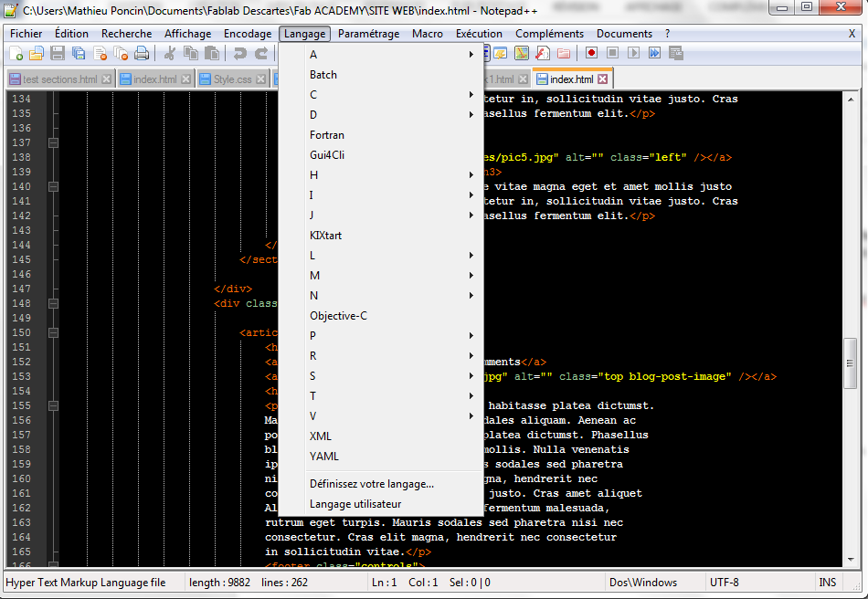Screen dimensions: 868x599
Task: Click the New file toolbar icon
Action: pyautogui.click(x=16, y=53)
